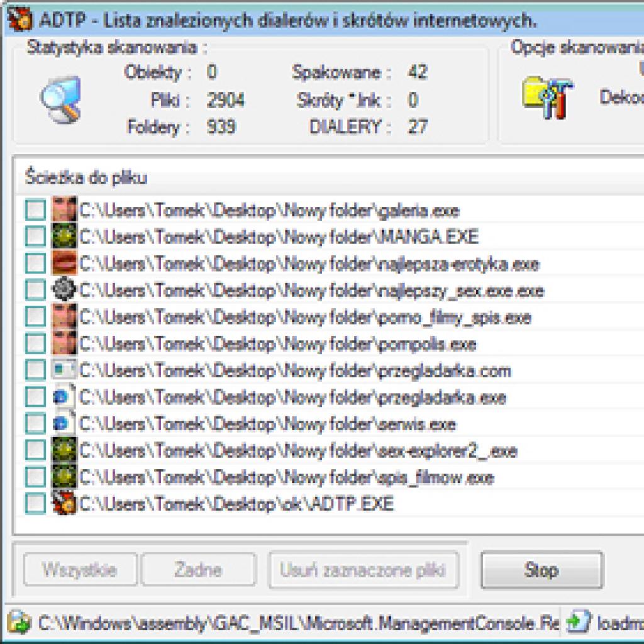Click the Żadne button

point(199,570)
